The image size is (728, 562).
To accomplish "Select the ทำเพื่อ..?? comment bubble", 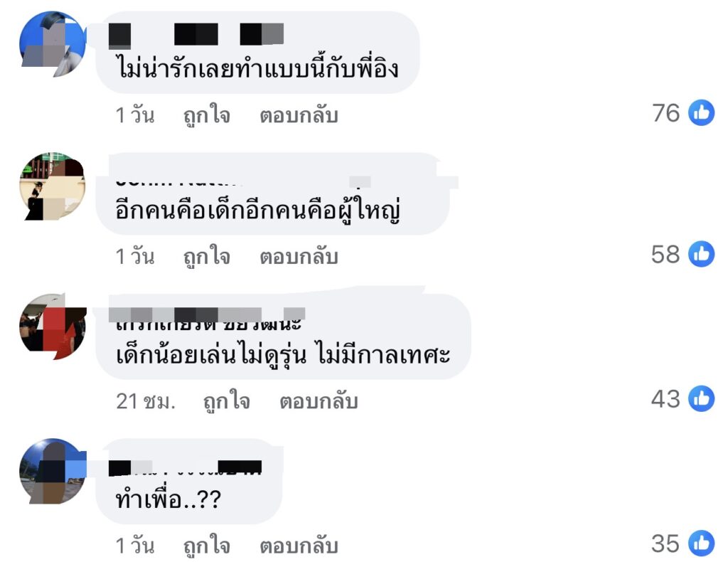I will 189,482.
